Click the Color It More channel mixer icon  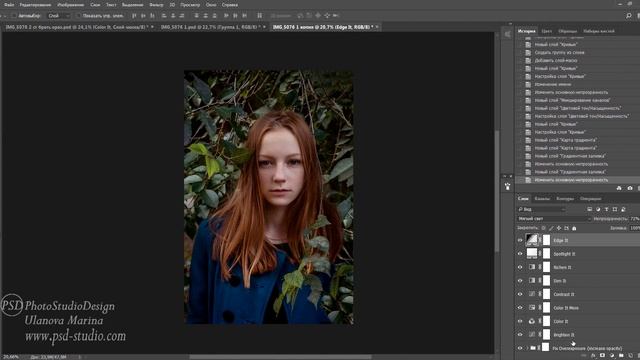(531, 308)
